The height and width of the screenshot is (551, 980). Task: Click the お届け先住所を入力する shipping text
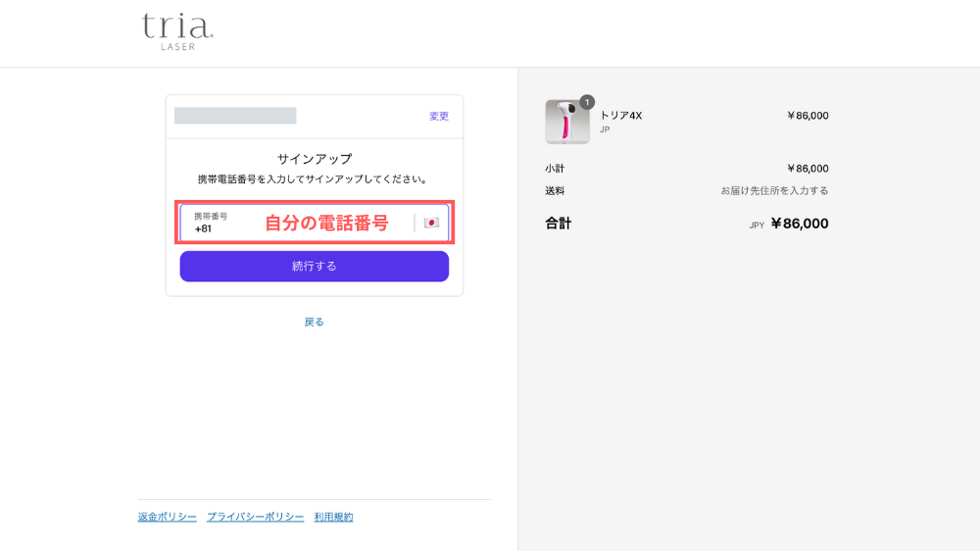click(x=774, y=191)
